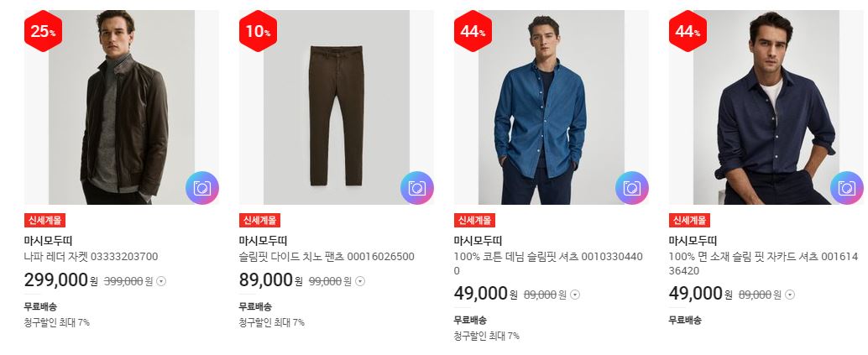Expand price details next to 399,000원
Image resolution: width=868 pixels, height=355 pixels.
click(161, 281)
